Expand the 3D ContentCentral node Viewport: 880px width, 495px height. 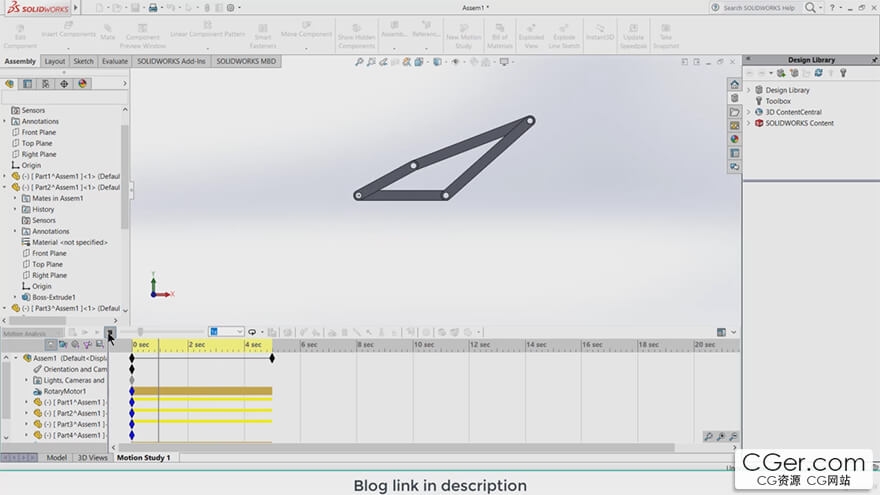coord(749,112)
